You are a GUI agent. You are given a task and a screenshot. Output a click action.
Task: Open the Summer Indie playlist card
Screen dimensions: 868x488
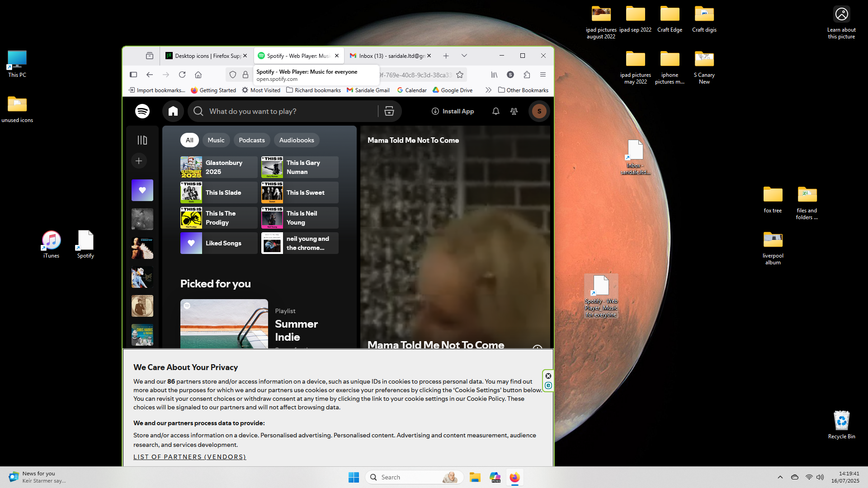click(259, 324)
